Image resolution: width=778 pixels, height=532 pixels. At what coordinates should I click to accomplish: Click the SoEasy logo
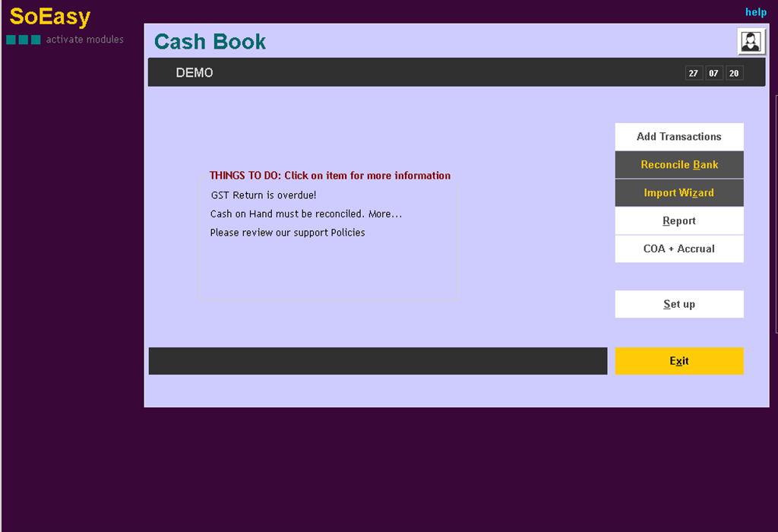pos(50,17)
